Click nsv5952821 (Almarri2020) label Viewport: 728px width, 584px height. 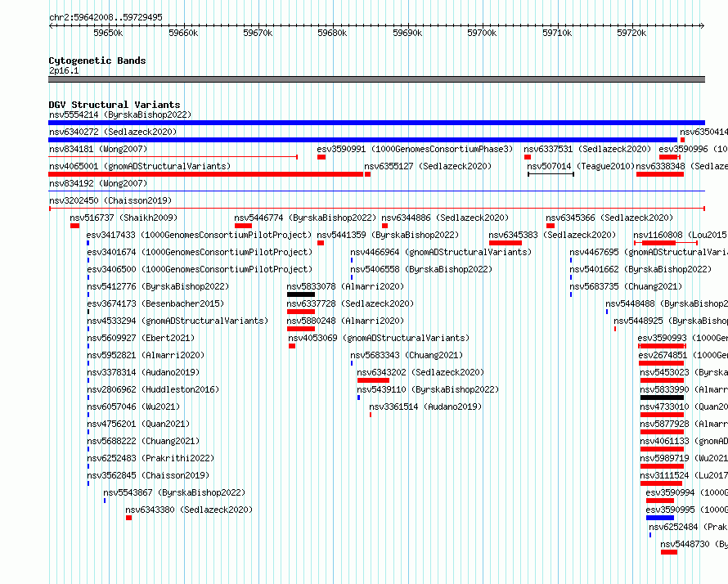tap(146, 355)
